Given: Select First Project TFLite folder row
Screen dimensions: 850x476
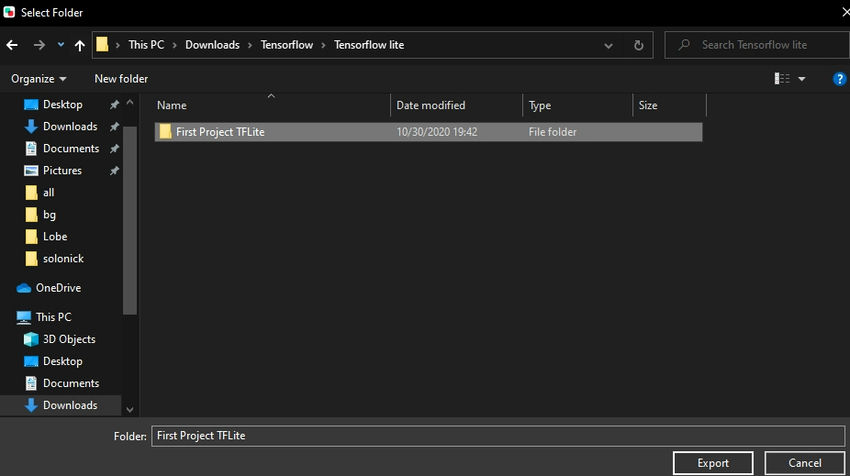Looking at the screenshot, I should coord(428,132).
